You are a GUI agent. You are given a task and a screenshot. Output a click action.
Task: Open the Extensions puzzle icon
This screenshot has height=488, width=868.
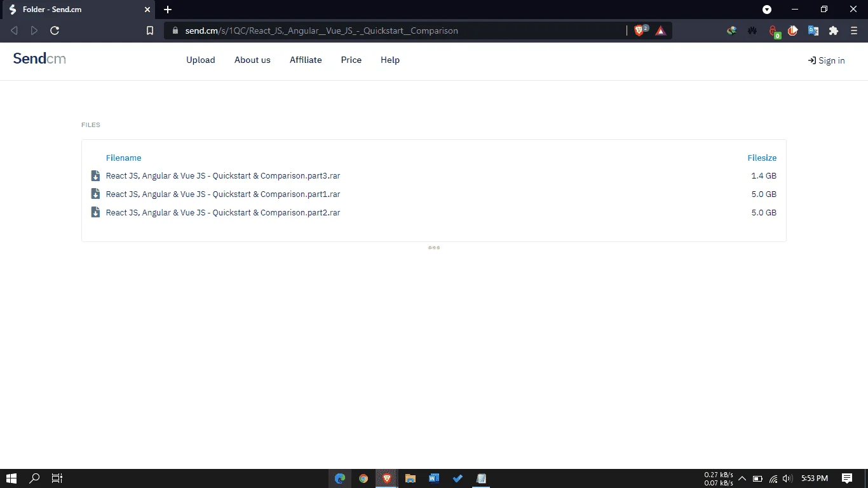[x=834, y=30]
